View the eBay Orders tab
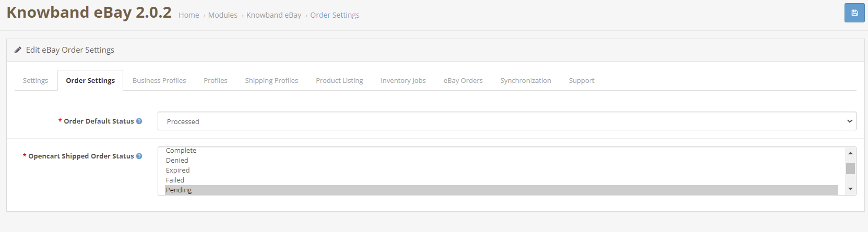This screenshot has height=232, width=868. (x=463, y=80)
